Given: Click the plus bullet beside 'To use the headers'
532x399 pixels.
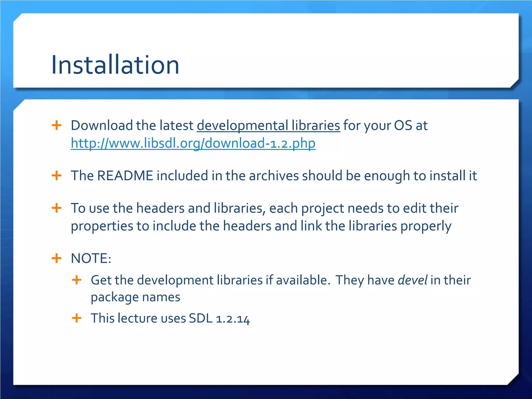Looking at the screenshot, I should [57, 208].
